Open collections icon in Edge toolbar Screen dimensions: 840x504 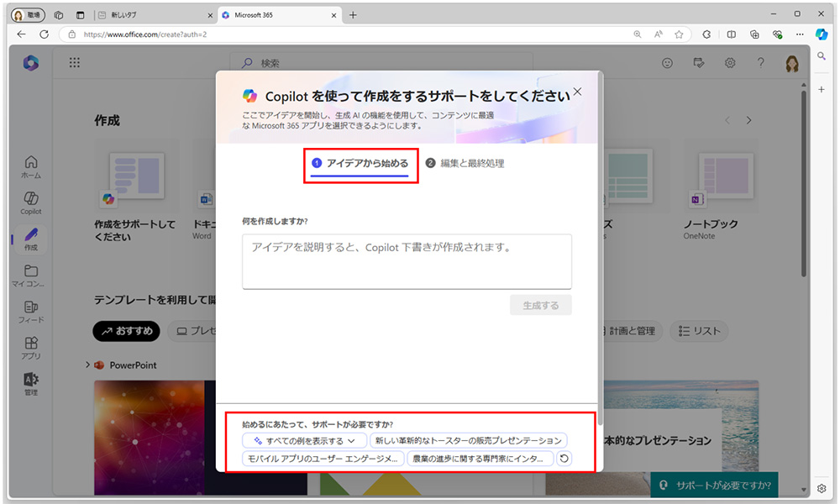[755, 34]
